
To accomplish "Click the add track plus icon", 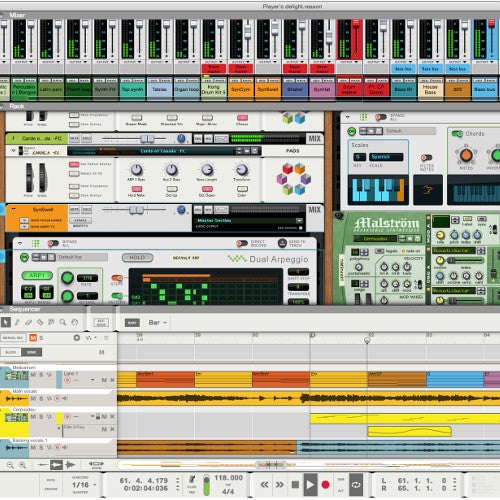I will click(x=77, y=337).
